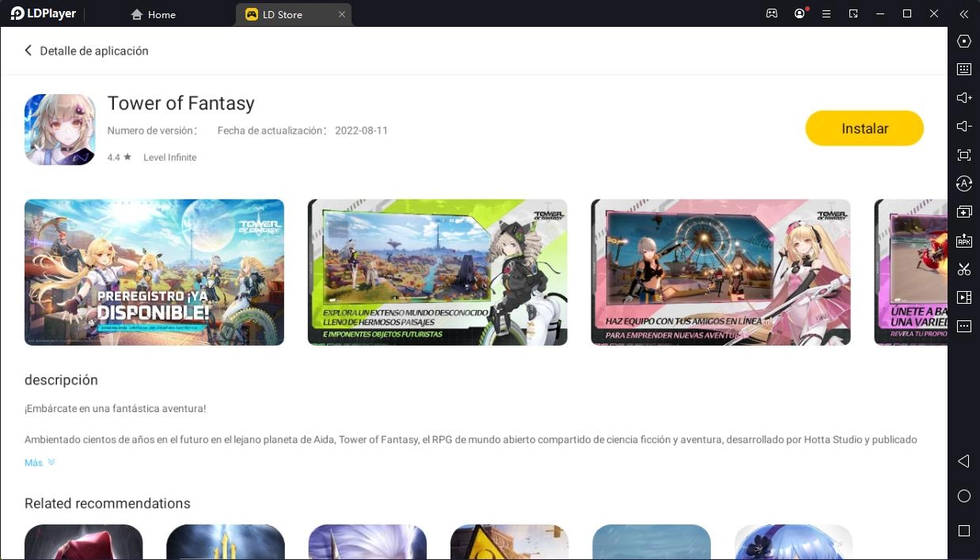The image size is (980, 560).
Task: Toggle fullscreen from sidebar
Action: [963, 155]
